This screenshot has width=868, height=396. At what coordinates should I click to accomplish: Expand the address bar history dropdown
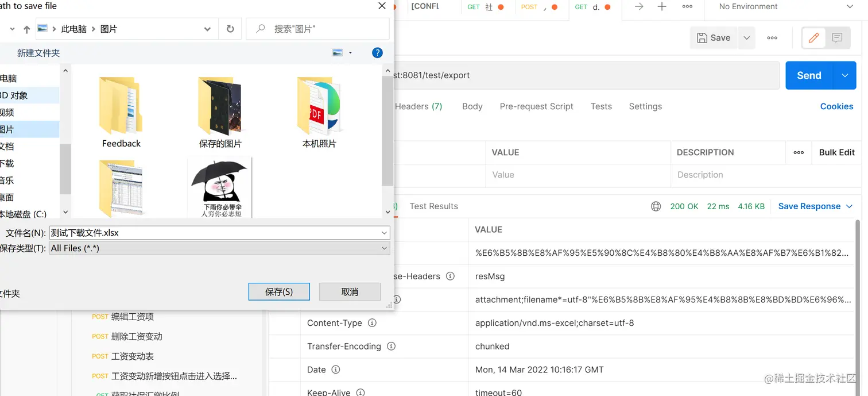click(x=207, y=29)
